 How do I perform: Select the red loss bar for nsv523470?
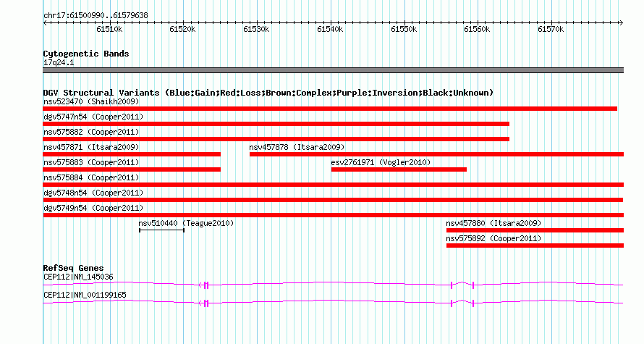click(330, 109)
